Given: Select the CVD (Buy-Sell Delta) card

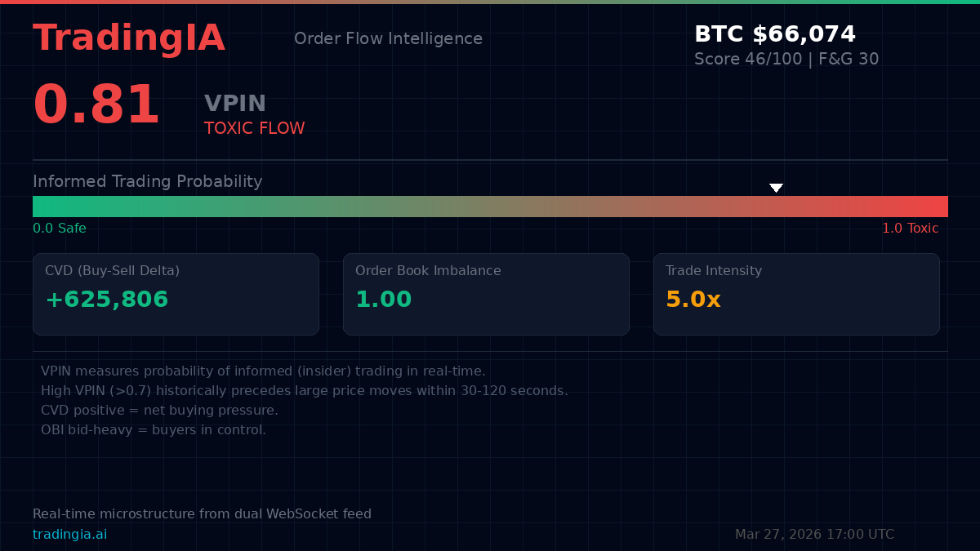Looking at the screenshot, I should tap(176, 294).
